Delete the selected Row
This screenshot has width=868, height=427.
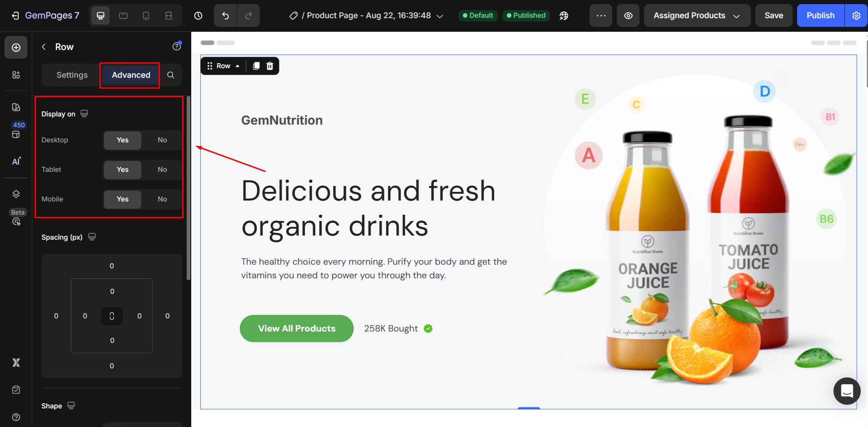coord(270,66)
